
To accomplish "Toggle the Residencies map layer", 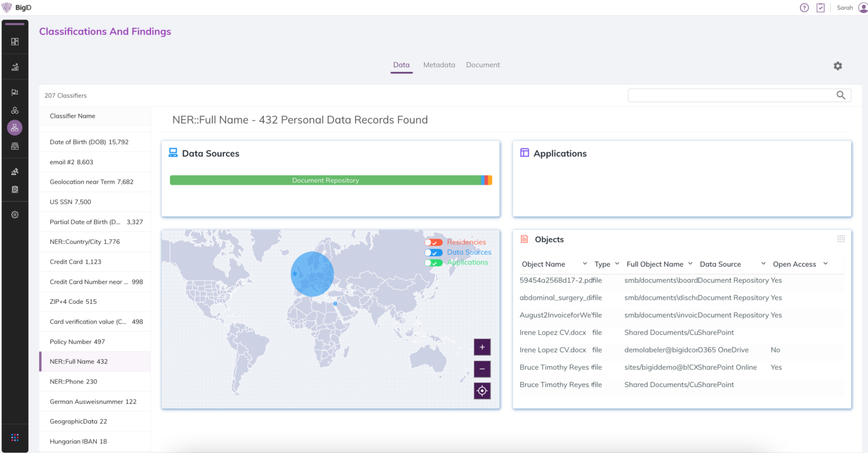I will click(x=433, y=242).
